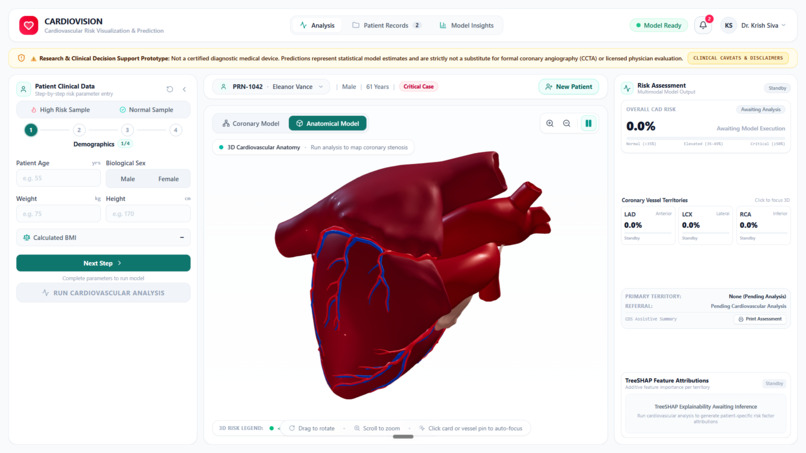Open the Patient Records tab

tap(386, 25)
